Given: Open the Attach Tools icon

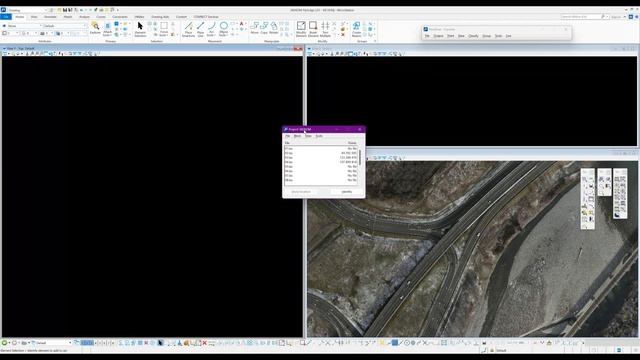Looking at the screenshot, I should tap(107, 29).
